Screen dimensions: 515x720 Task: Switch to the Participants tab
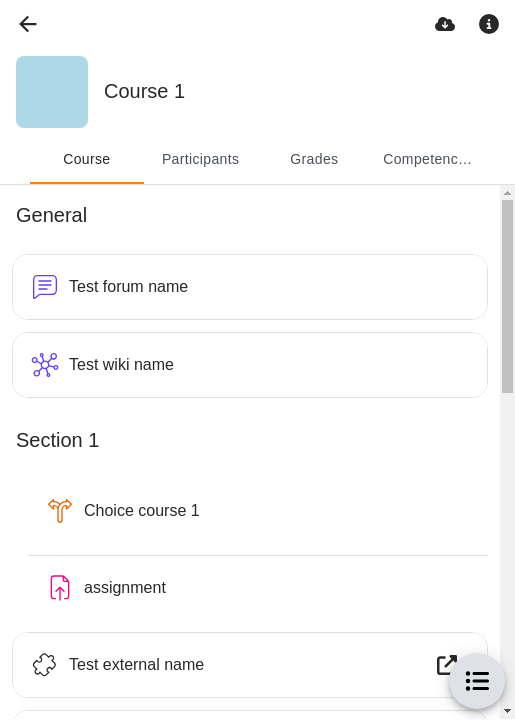point(201,159)
